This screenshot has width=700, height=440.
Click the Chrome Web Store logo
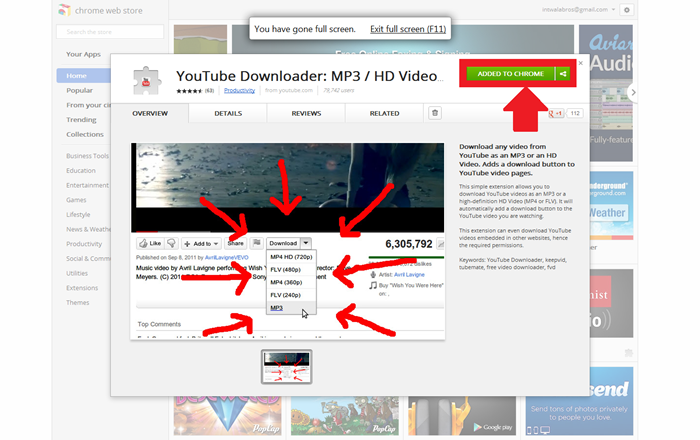pyautogui.click(x=65, y=10)
